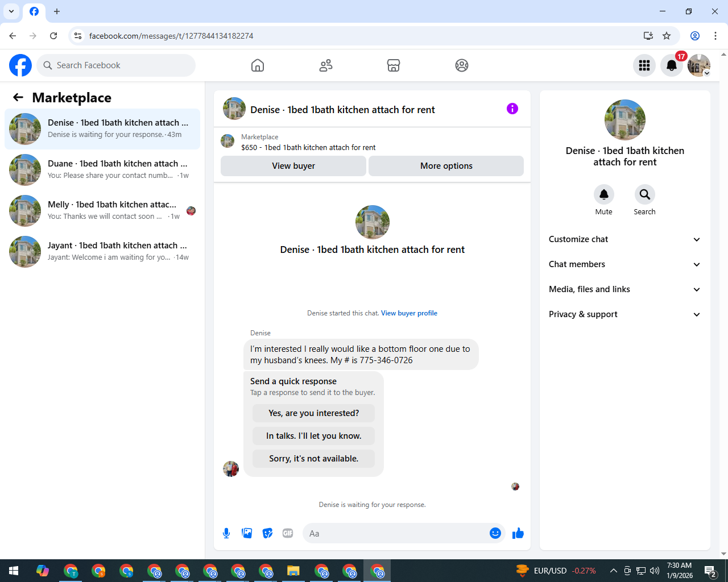
Task: Open the Copilot icon in taskbar
Action: click(42, 571)
